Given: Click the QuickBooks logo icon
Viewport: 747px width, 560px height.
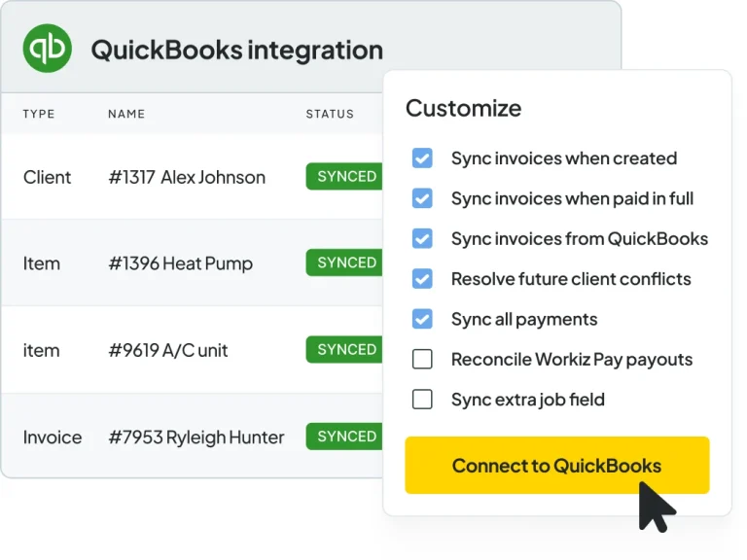Looking at the screenshot, I should click(x=47, y=48).
